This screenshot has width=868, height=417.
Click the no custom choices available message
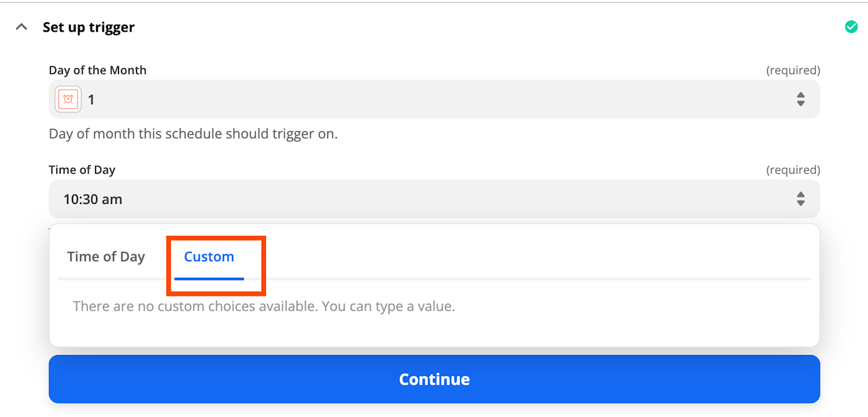pyautogui.click(x=264, y=306)
